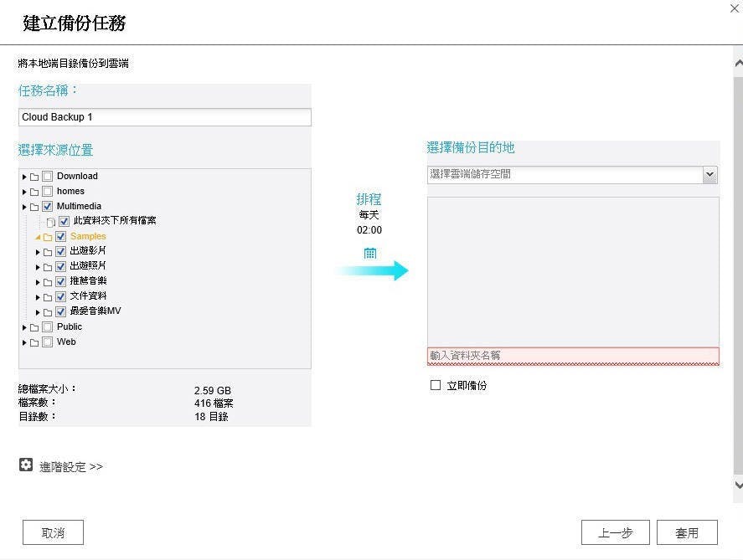Expand the 文件資料 folder node
This screenshot has height=560, width=743.
tap(38, 298)
